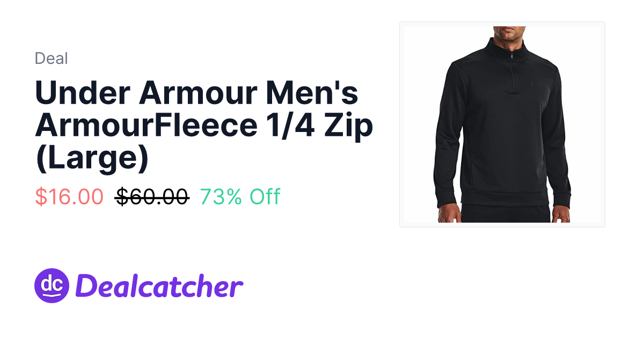The image size is (644, 338).
Task: Click the black fleece product image
Action: coord(502,124)
